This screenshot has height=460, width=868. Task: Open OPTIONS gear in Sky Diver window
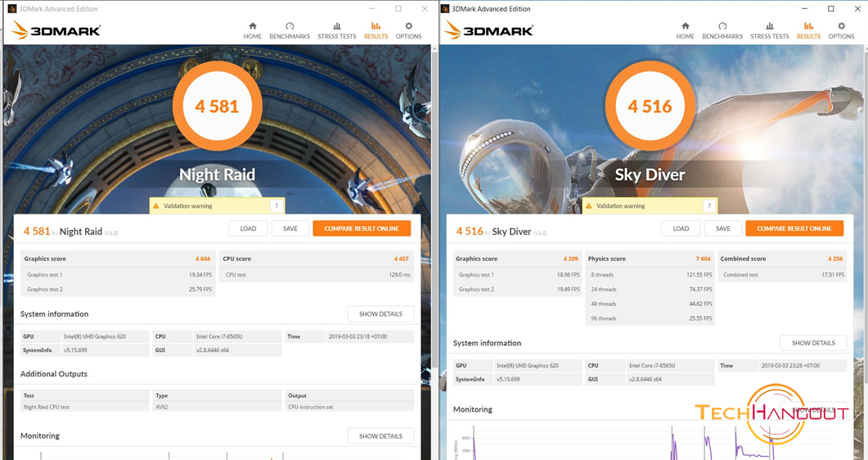point(842,30)
